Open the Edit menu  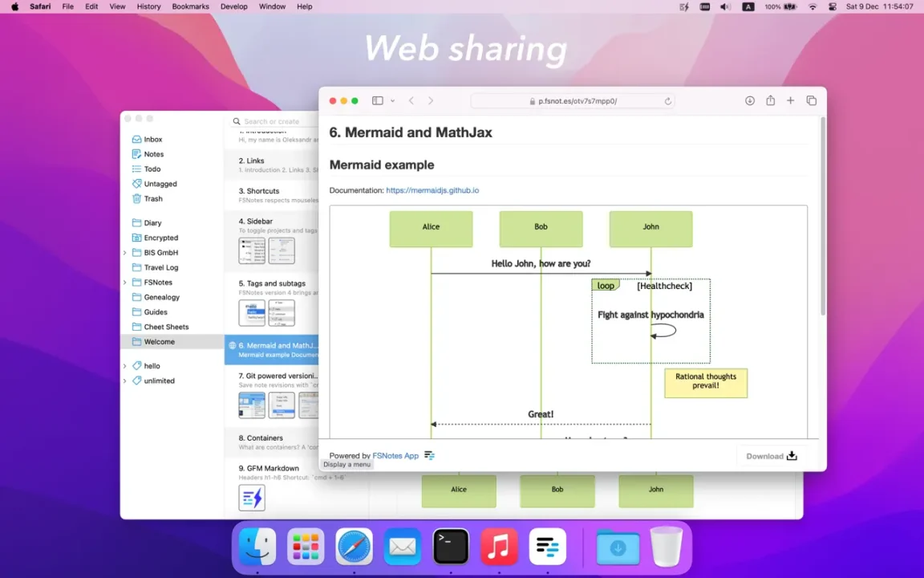[91, 6]
